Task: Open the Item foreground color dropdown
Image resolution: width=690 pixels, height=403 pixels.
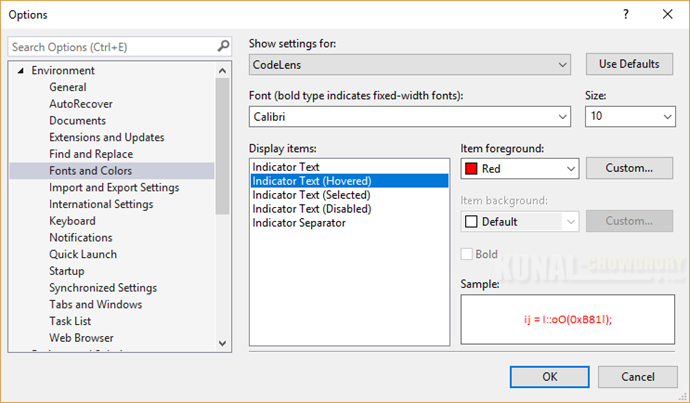Action: coord(571,169)
